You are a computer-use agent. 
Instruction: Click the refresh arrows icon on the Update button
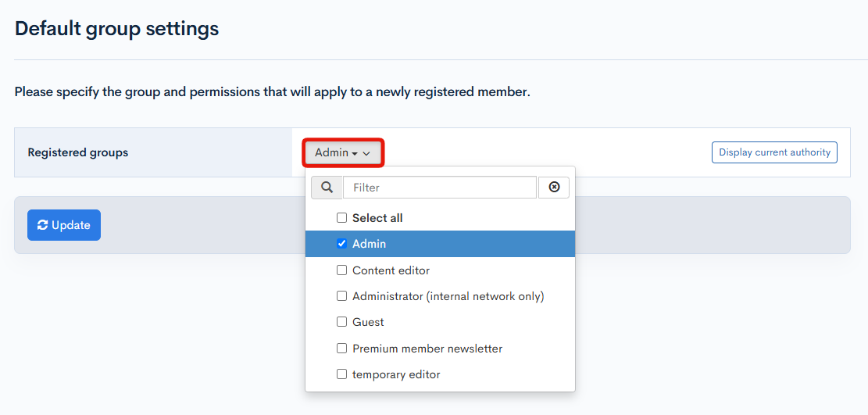(42, 225)
